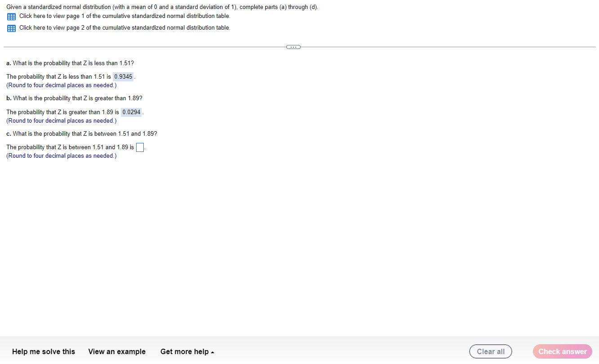The width and height of the screenshot is (599, 364).
Task: Click the Check answer button
Action: [562, 351]
